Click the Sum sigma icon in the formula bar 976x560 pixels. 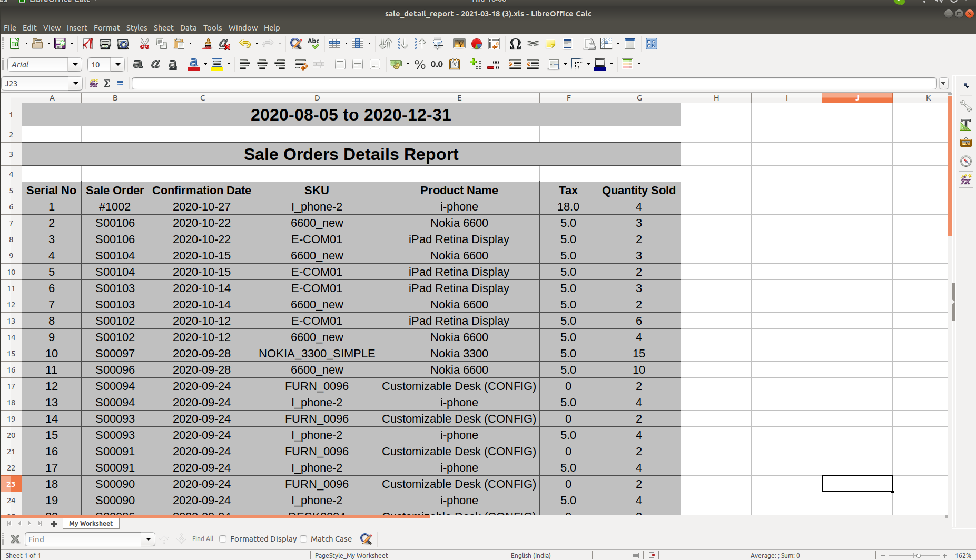click(107, 83)
